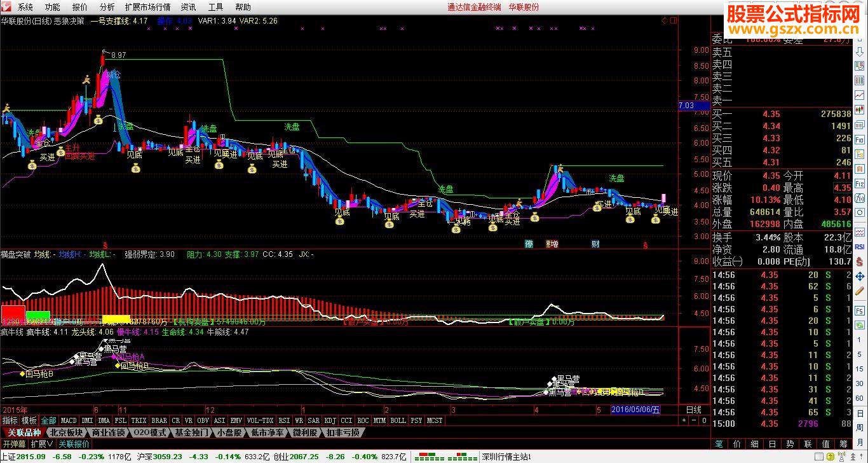Click the 开弹幕 button
This screenshot has height=463, width=868.
(14, 444)
